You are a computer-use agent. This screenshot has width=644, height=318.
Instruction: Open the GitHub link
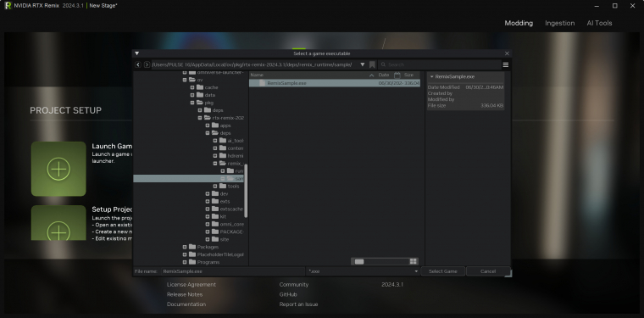288,294
